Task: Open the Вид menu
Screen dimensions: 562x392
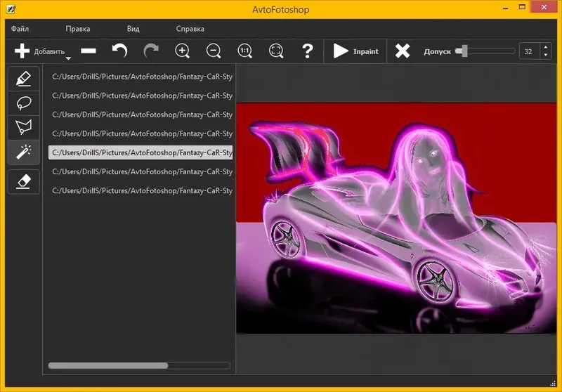Action: pyautogui.click(x=133, y=29)
